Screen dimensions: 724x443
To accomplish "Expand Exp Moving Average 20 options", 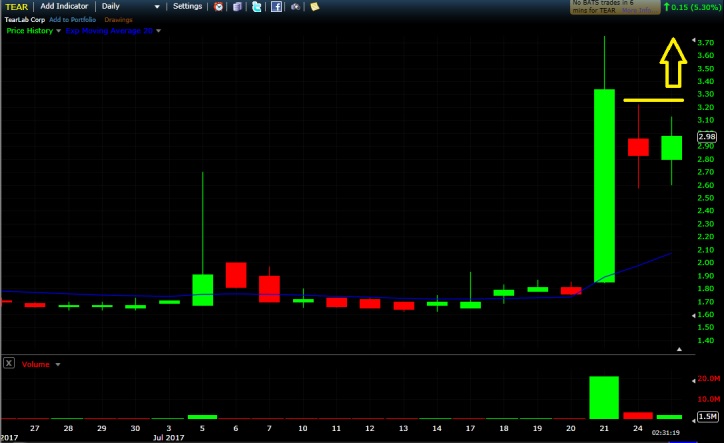I will [x=159, y=31].
